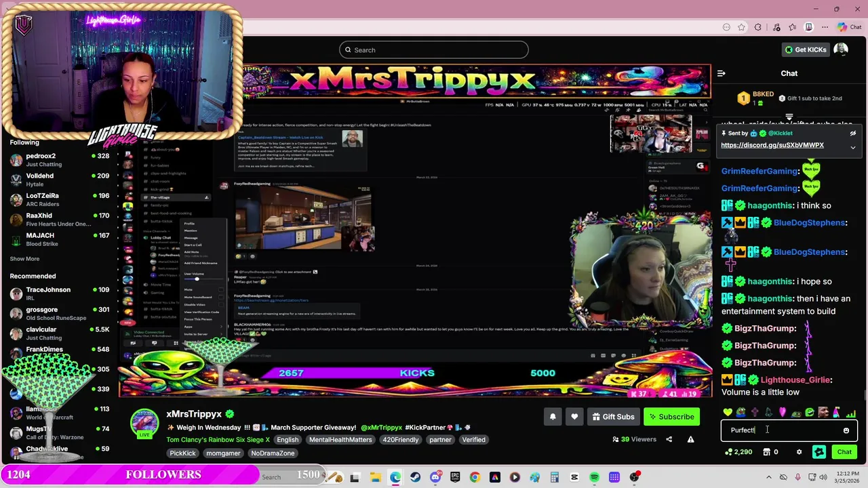Image resolution: width=868 pixels, height=488 pixels.
Task: Select the partner tag
Action: click(x=440, y=440)
